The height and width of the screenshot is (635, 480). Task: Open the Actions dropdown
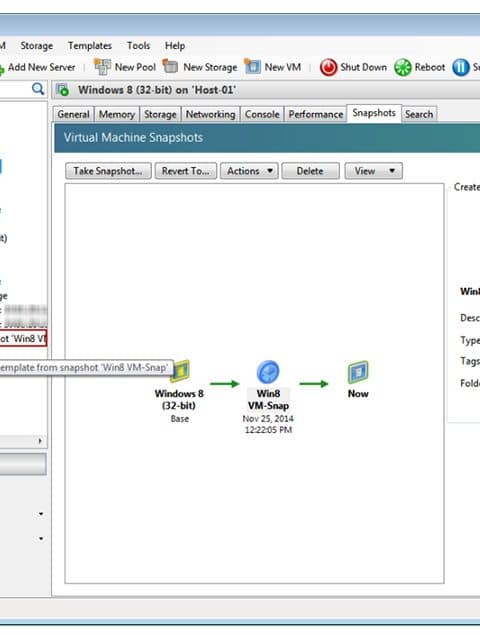[x=249, y=171]
